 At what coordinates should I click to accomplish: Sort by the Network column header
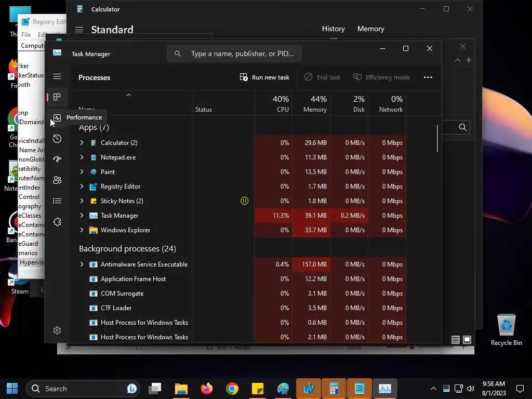click(x=387, y=103)
